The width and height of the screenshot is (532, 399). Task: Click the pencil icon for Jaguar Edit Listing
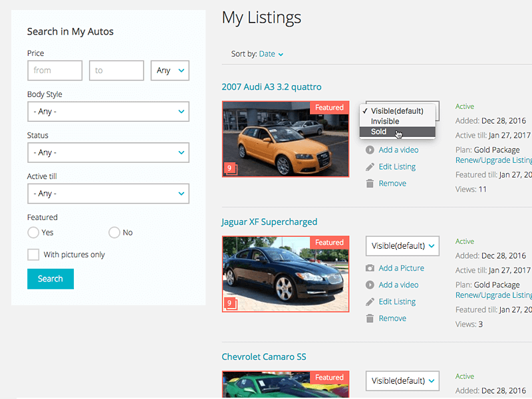(x=370, y=302)
